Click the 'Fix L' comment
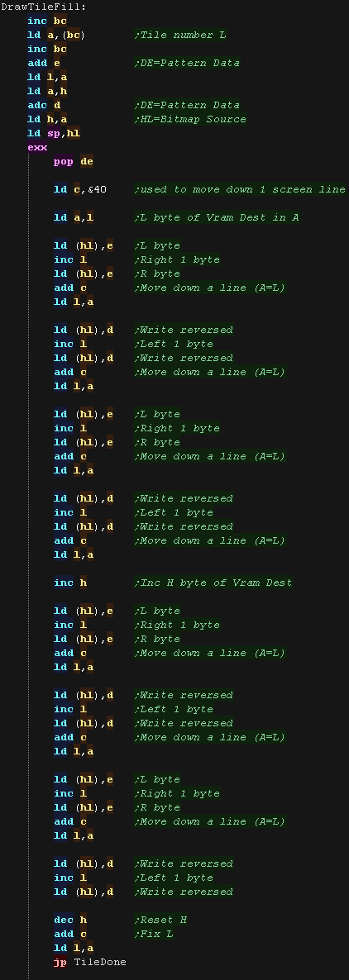The image size is (349, 980). tap(155, 934)
